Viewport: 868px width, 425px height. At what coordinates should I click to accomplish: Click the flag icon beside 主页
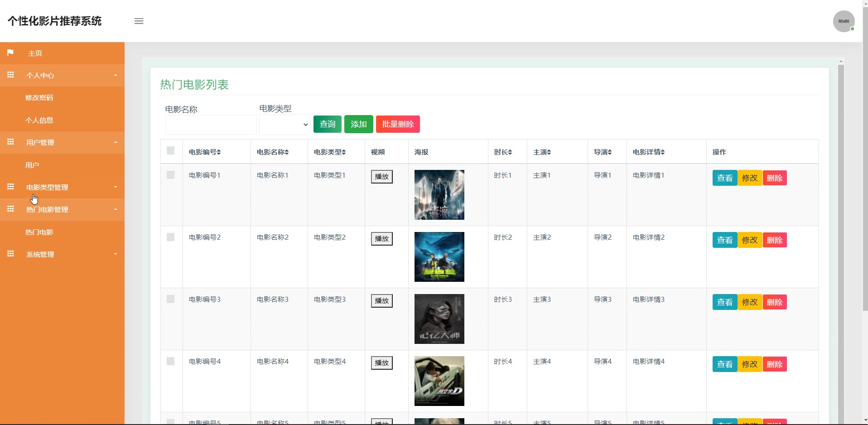coord(10,53)
